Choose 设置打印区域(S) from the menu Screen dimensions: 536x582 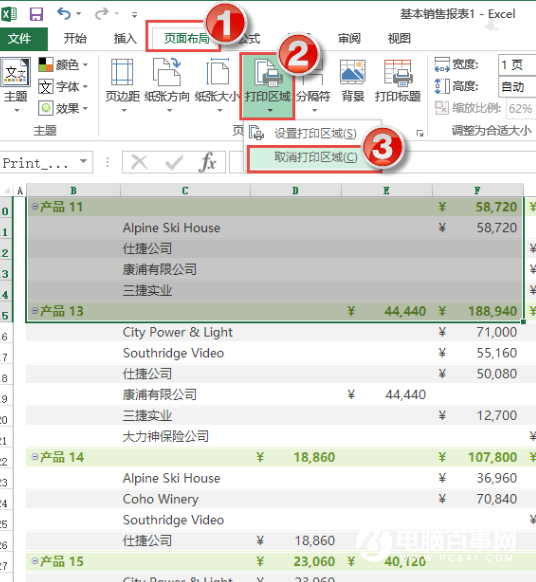pos(313,133)
